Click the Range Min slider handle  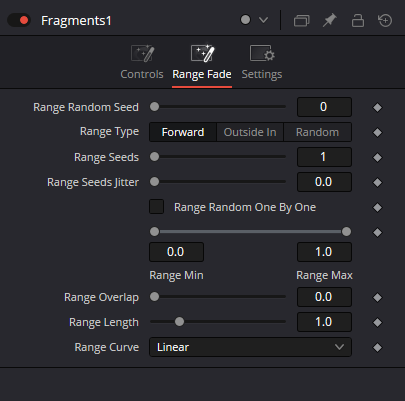pyautogui.click(x=154, y=231)
